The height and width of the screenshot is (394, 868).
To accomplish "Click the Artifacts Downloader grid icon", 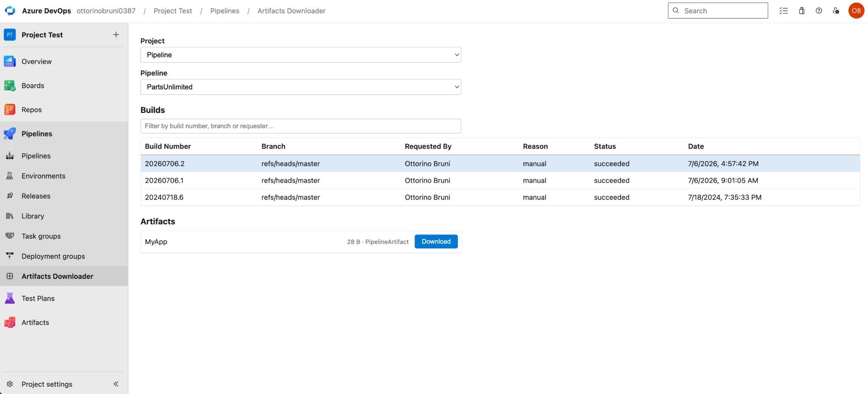I will (10, 276).
